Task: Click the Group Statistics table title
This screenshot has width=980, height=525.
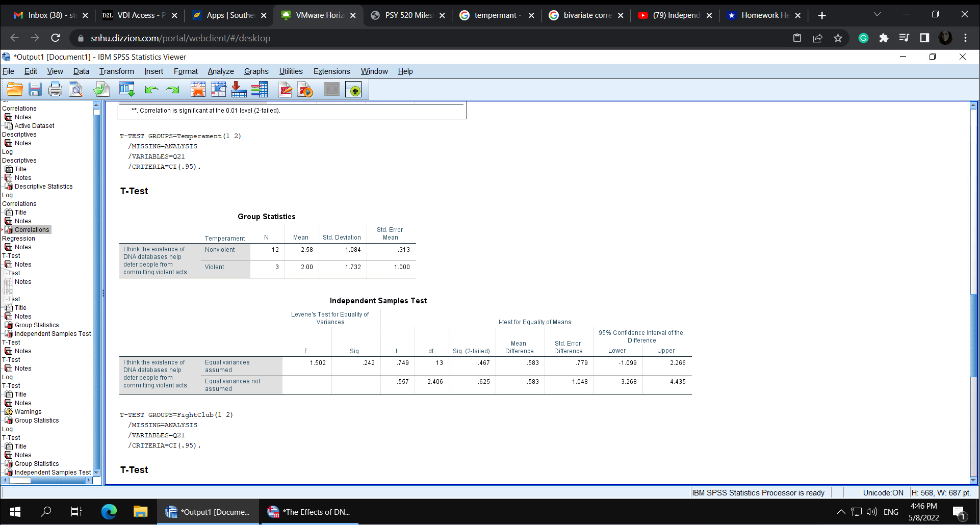Action: click(267, 217)
